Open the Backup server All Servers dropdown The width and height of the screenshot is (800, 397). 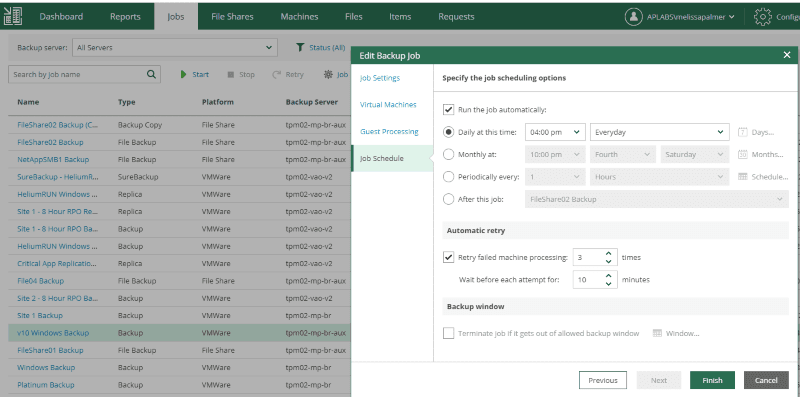coord(174,47)
